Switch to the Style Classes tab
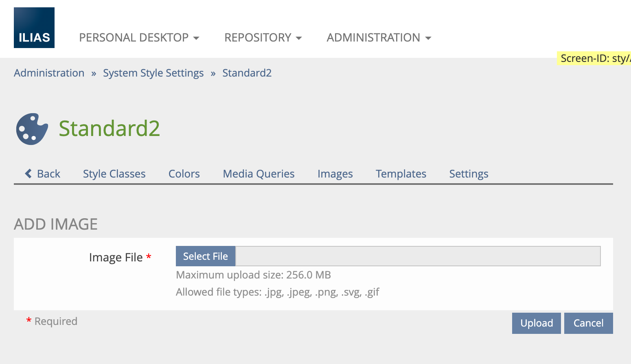 point(114,174)
